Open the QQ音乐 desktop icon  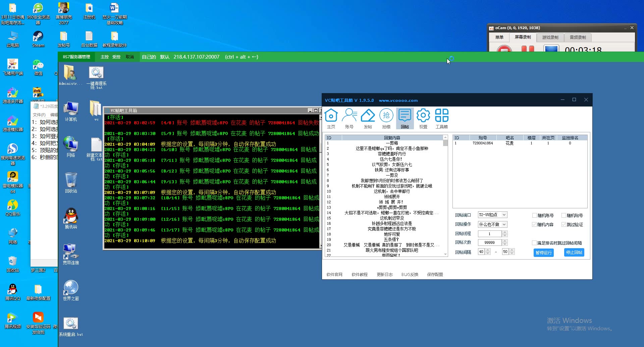tap(13, 208)
